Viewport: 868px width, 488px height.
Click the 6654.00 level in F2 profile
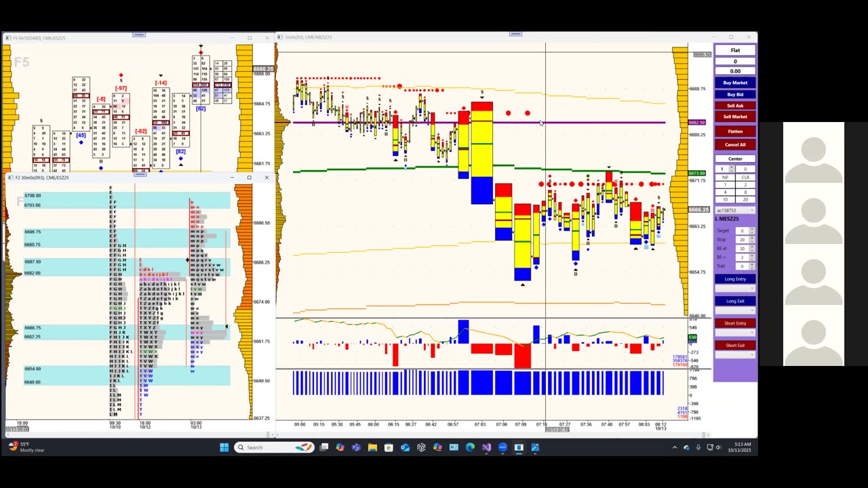click(x=33, y=369)
